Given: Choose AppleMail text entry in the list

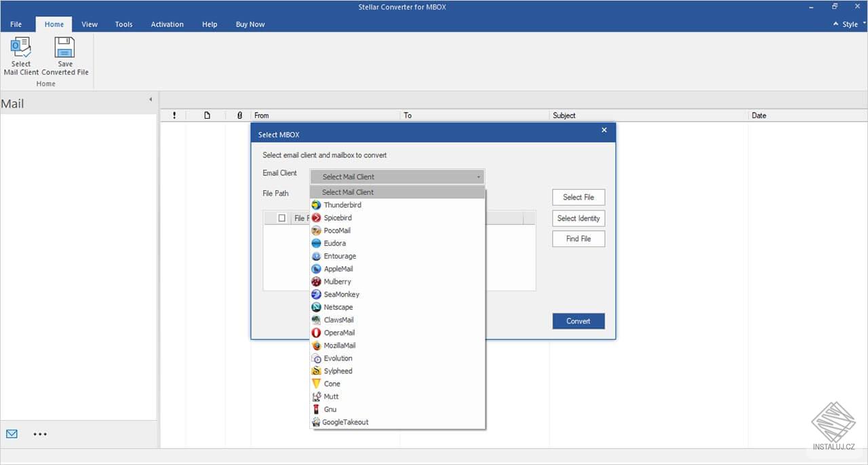Looking at the screenshot, I should (338, 269).
